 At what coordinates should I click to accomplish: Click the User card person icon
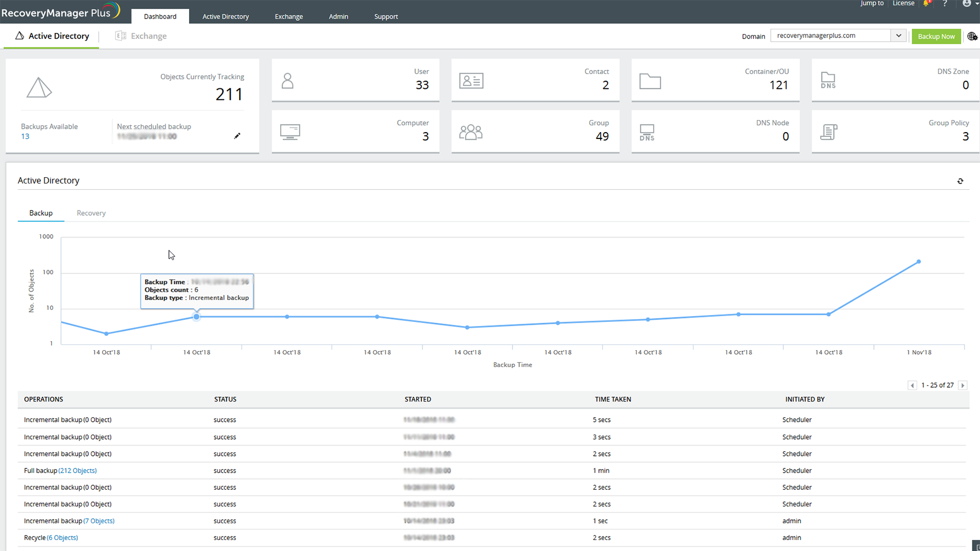288,81
